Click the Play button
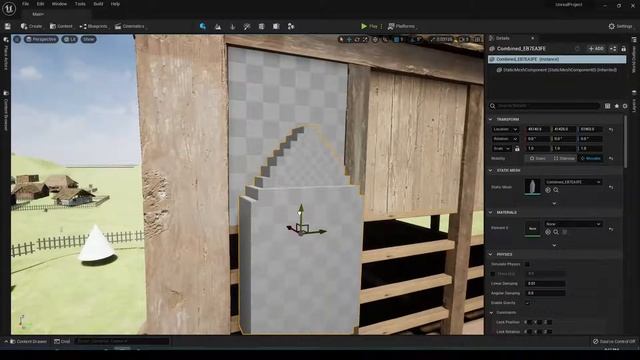This screenshot has height=360, width=640. click(x=369, y=26)
